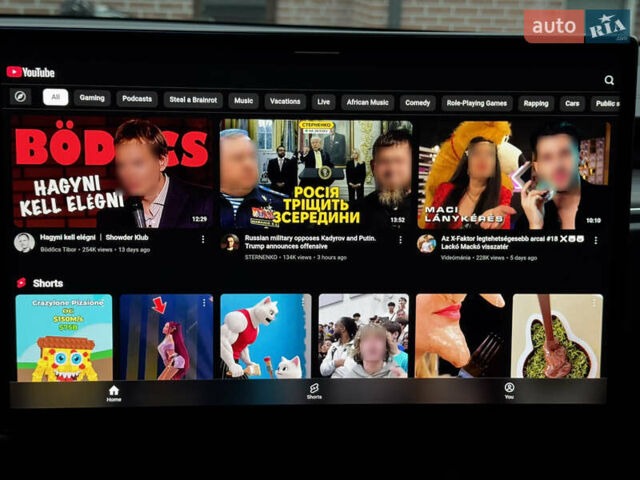
Task: Filter by Role-Playing Games chip
Action: pos(477,102)
